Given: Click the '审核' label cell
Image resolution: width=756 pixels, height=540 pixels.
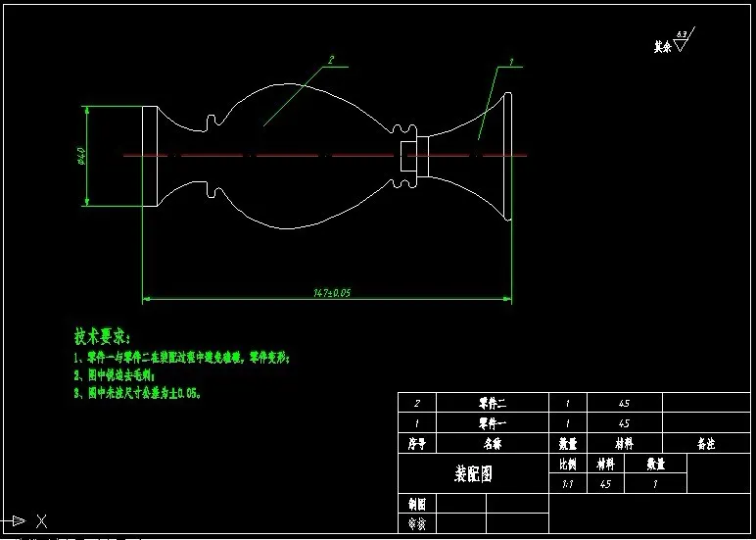Looking at the screenshot, I should (x=417, y=523).
